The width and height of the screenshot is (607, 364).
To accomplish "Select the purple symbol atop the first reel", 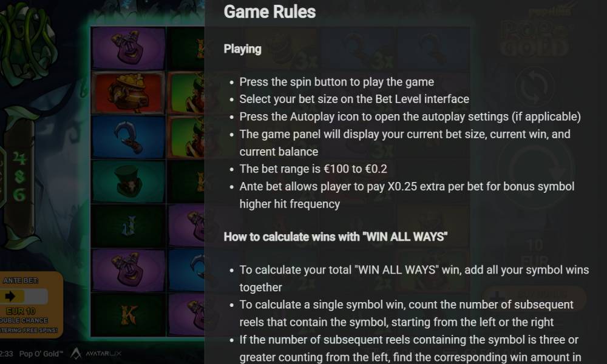I will click(128, 48).
